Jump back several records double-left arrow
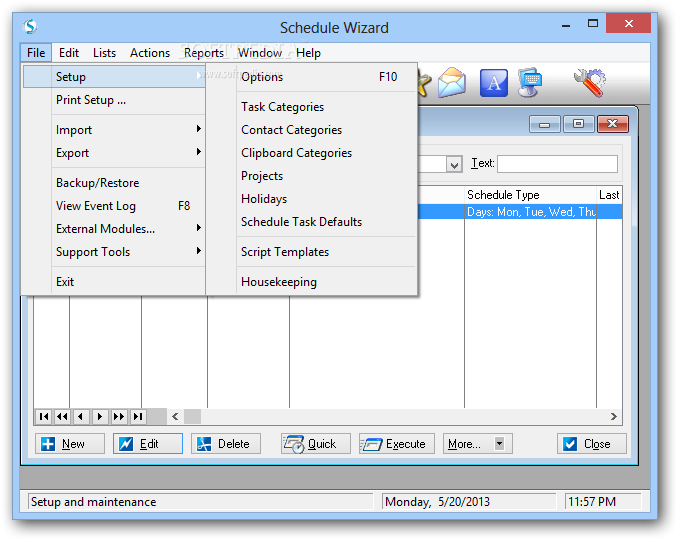This screenshot has height=540, width=678. tap(63, 417)
